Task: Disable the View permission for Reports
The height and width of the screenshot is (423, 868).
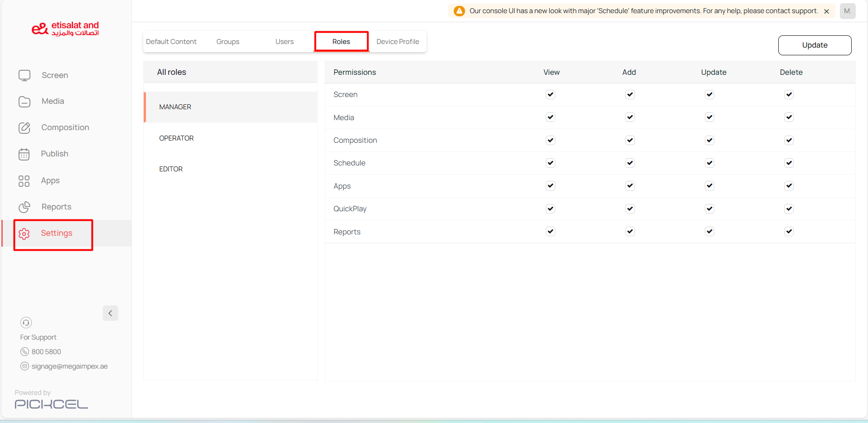Action: [550, 231]
